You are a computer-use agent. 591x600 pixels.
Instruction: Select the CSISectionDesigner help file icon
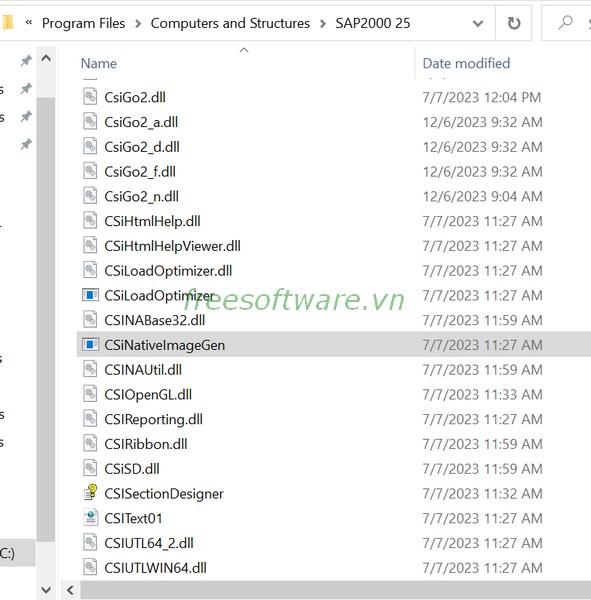coord(90,493)
